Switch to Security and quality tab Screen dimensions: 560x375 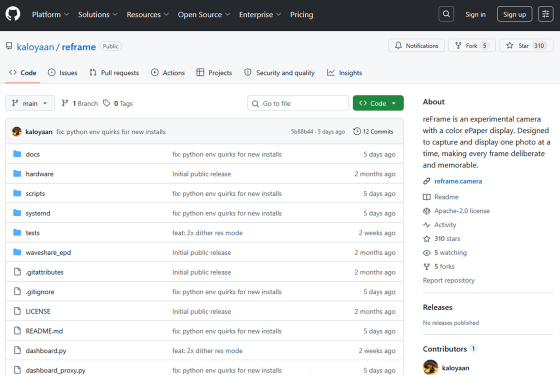pyautogui.click(x=279, y=73)
